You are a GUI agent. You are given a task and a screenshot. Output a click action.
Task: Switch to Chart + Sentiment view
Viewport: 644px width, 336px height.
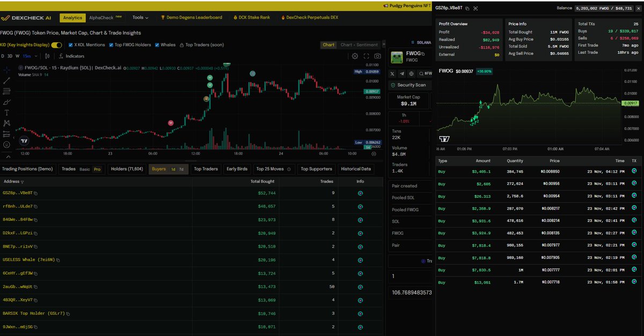click(359, 45)
